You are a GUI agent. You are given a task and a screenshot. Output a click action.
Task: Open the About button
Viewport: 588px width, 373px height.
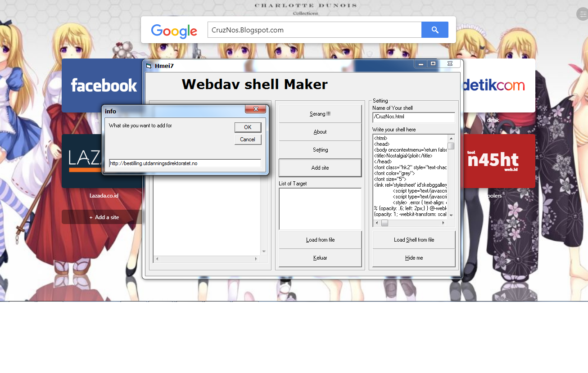pyautogui.click(x=320, y=132)
